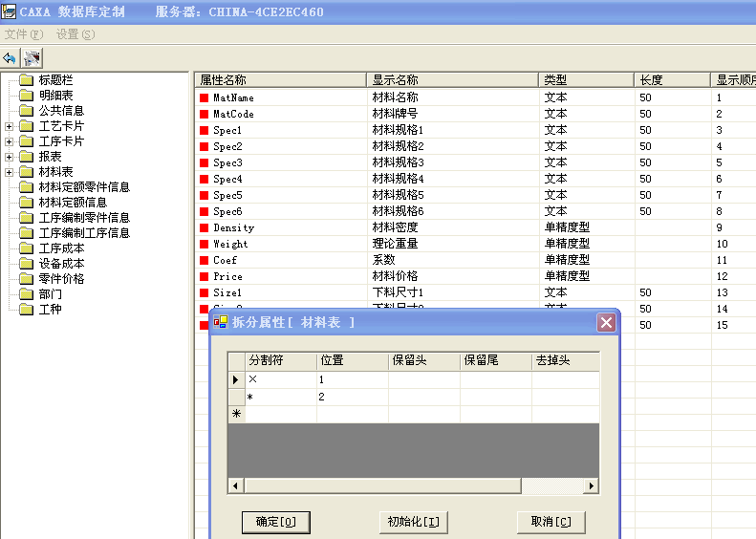The image size is (756, 539).
Task: Open the 设置(S) menu
Action: pos(76,34)
